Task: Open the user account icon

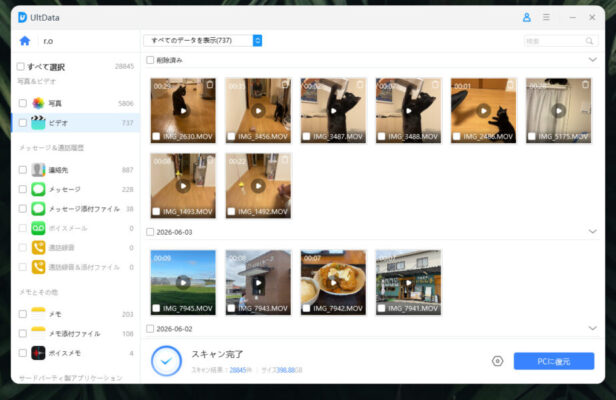Action: point(526,17)
